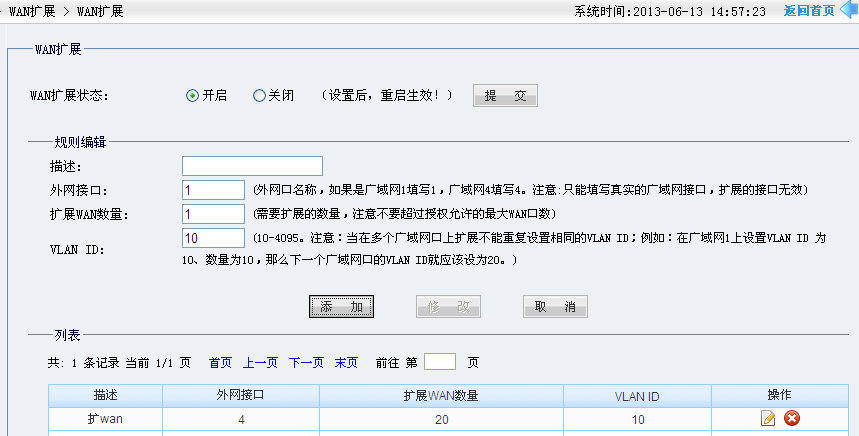
Task: Click the VLAN ID input field
Action: (x=213, y=238)
